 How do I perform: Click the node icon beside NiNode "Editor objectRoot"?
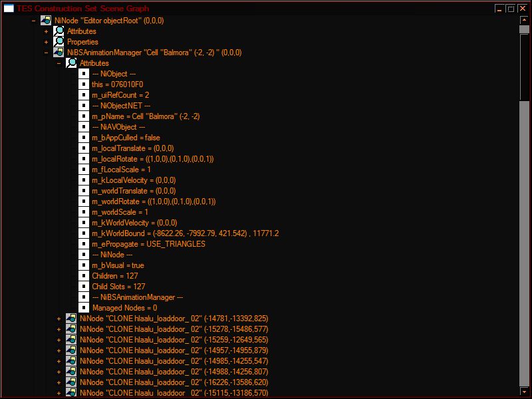tap(46, 21)
